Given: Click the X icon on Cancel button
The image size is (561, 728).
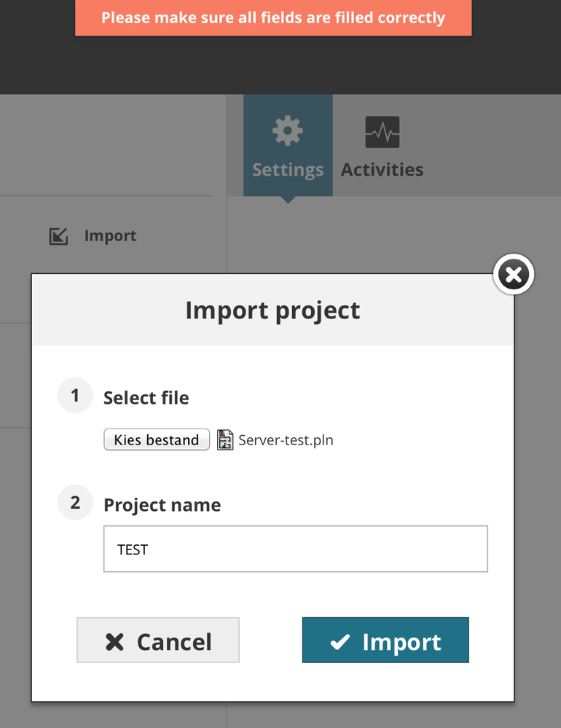Looking at the screenshot, I should point(115,641).
